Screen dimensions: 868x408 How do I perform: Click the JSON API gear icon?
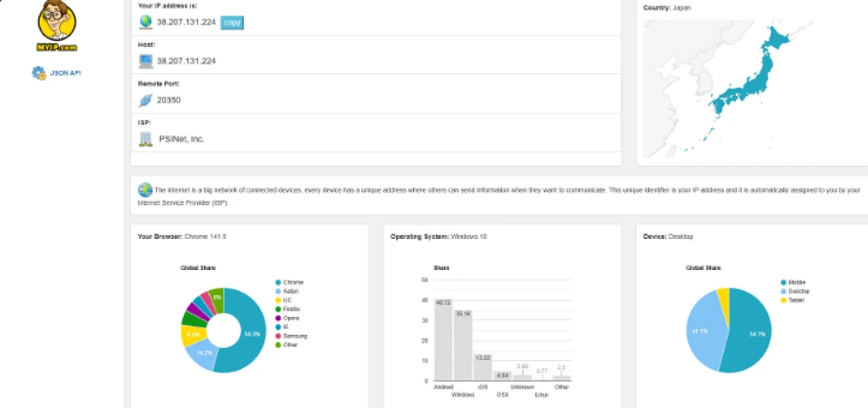pyautogui.click(x=39, y=73)
